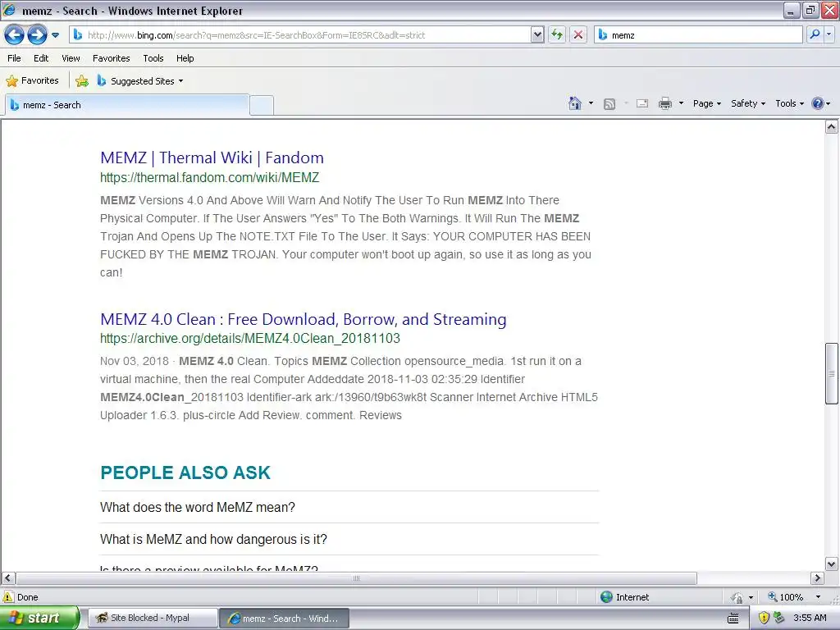The image size is (840, 630).
Task: Open the Safety command bar menu
Action: pyautogui.click(x=748, y=103)
